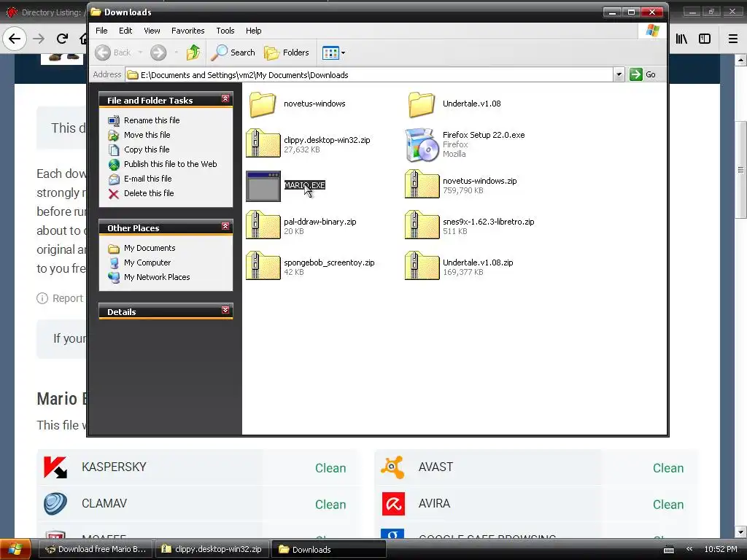Collapse the File and Folder Tasks panel
Screen dimensions: 747x560
click(x=225, y=98)
